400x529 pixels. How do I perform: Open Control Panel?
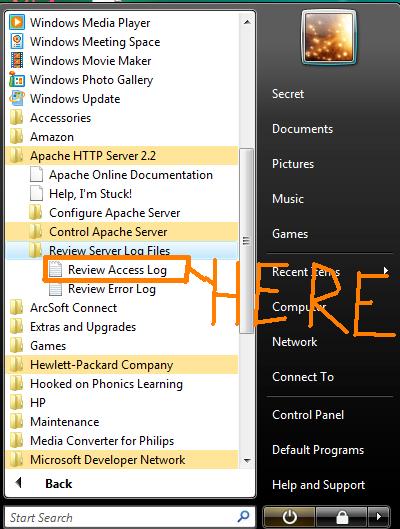click(308, 415)
